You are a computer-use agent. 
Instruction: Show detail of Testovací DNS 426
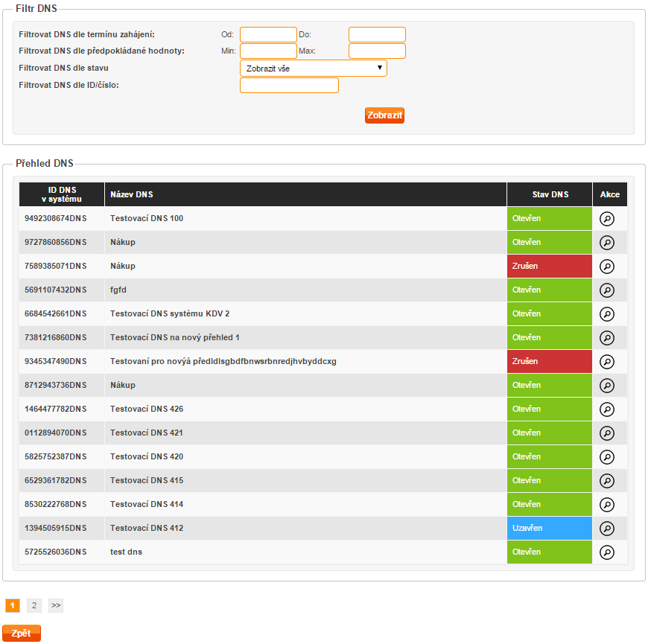tap(607, 409)
